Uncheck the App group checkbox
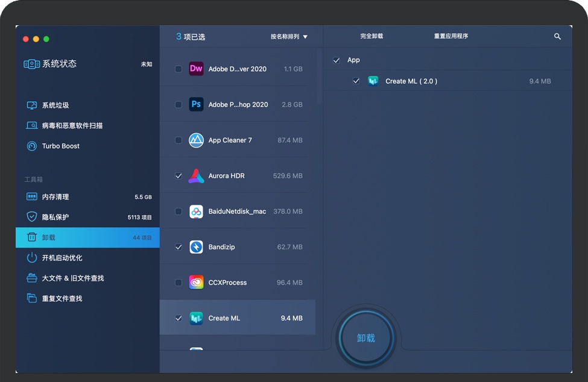This screenshot has height=382, width=588. [x=337, y=60]
